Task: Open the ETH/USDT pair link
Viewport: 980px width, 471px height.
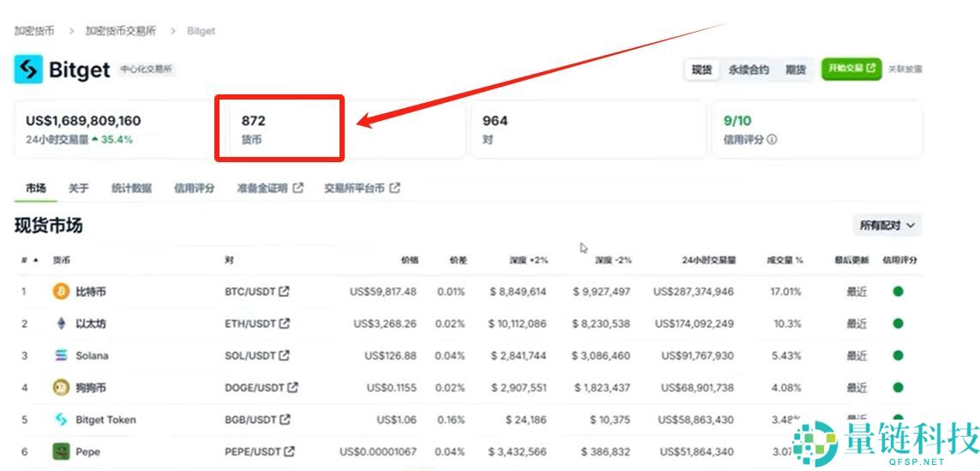Action: (x=257, y=323)
